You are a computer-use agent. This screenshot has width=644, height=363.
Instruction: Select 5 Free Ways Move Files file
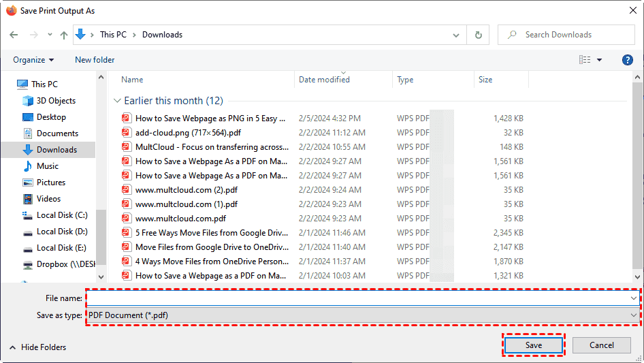click(x=212, y=233)
